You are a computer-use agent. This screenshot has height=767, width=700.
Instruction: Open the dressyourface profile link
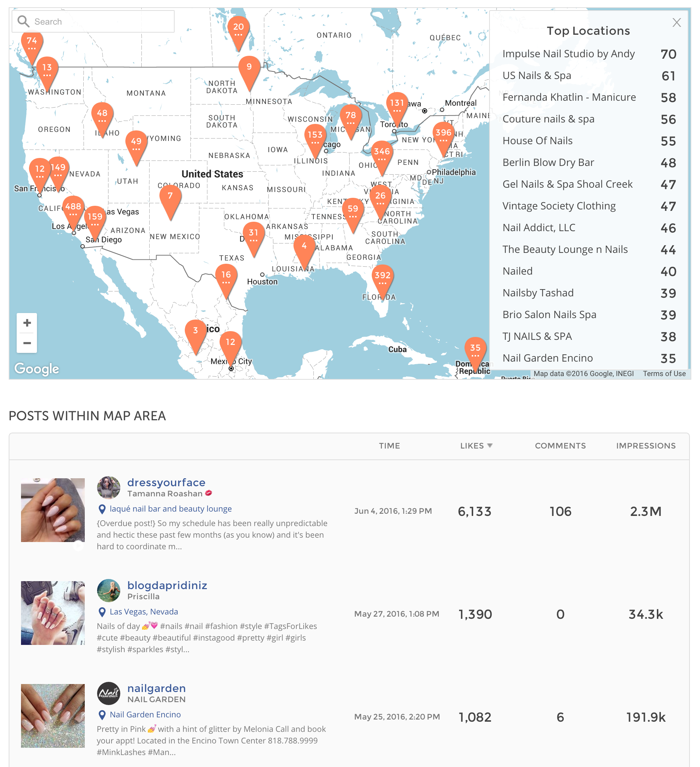pos(166,482)
